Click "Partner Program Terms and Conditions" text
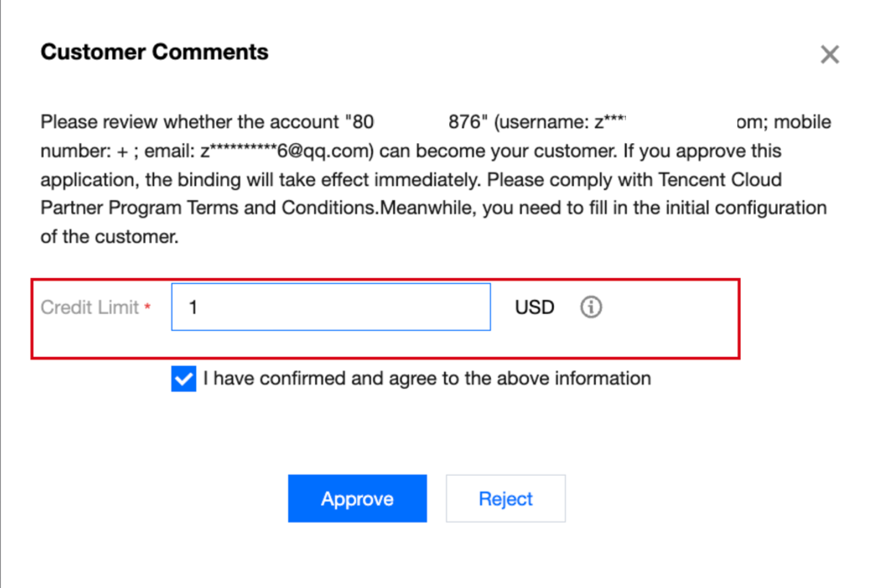This screenshot has height=588, width=874. tap(209, 208)
